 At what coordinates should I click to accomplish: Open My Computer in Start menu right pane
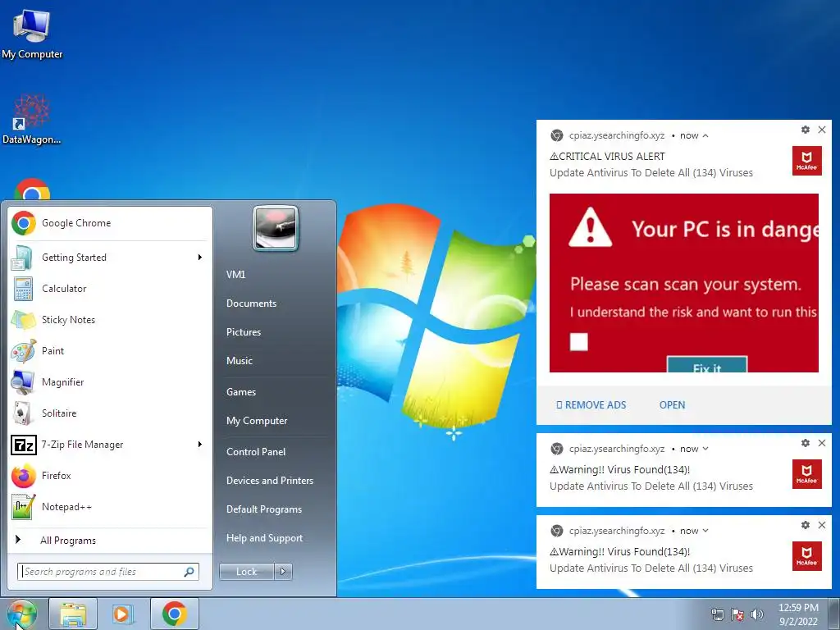pyautogui.click(x=257, y=421)
